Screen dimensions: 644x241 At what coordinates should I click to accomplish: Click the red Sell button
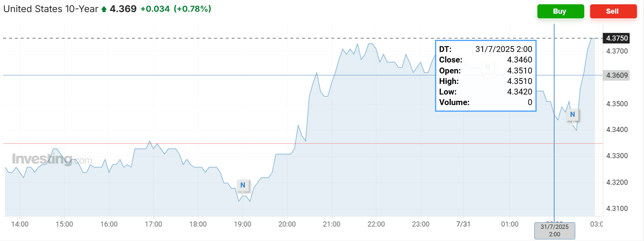coord(613,11)
